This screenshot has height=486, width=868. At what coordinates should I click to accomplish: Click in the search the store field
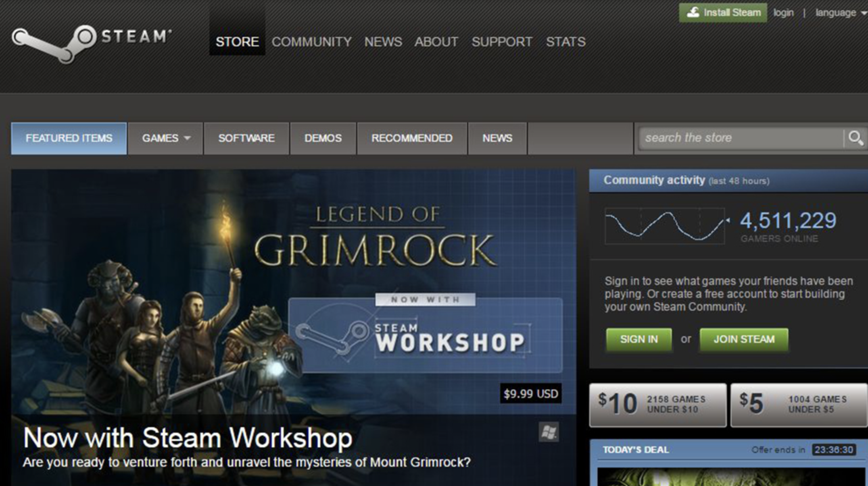741,138
